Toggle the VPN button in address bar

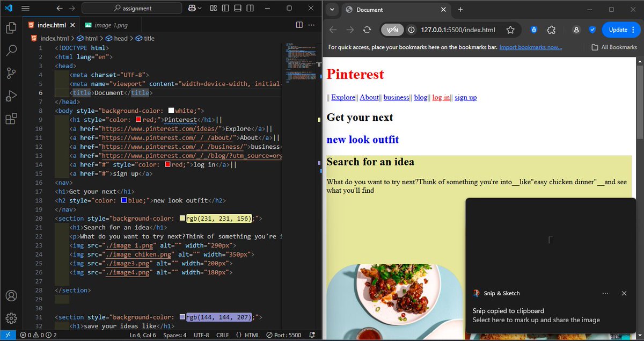392,30
